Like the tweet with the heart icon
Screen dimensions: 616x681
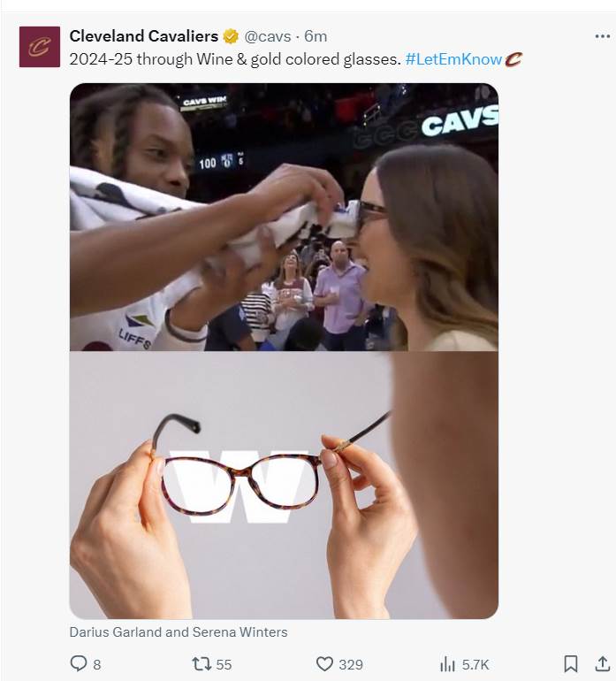[x=324, y=664]
